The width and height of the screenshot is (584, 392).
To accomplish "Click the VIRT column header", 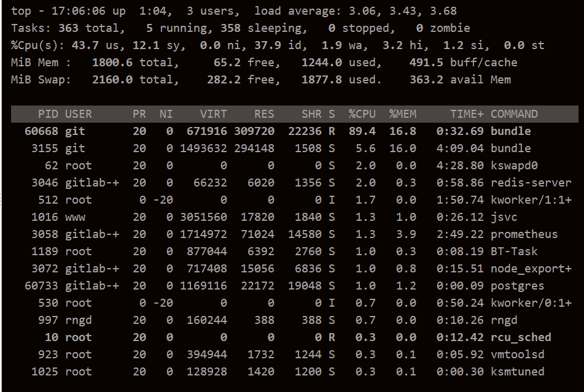I will pos(213,113).
